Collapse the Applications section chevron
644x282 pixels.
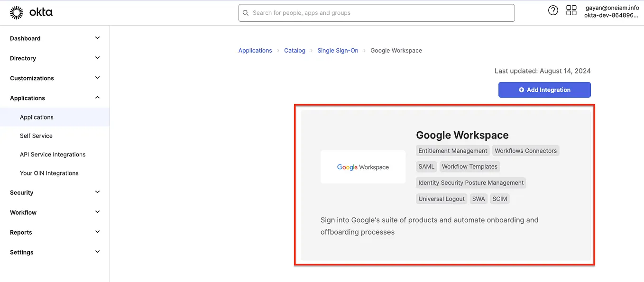97,98
